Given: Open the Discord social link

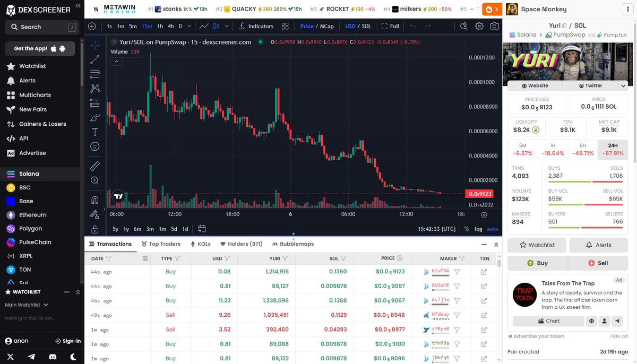Looking at the screenshot, I should [x=52, y=357].
